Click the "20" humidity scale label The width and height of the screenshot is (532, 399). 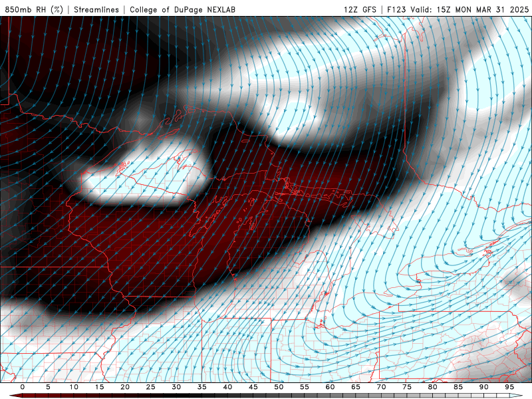(x=125, y=387)
